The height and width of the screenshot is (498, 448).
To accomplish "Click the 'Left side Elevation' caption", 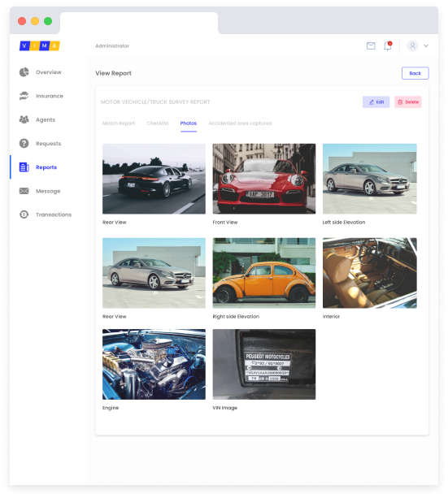I will click(x=344, y=223).
